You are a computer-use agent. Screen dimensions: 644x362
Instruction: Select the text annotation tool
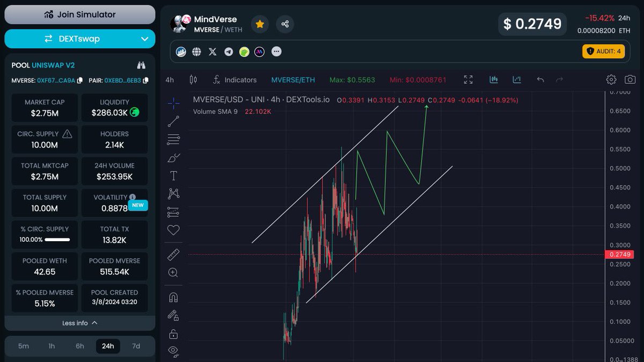click(x=173, y=176)
